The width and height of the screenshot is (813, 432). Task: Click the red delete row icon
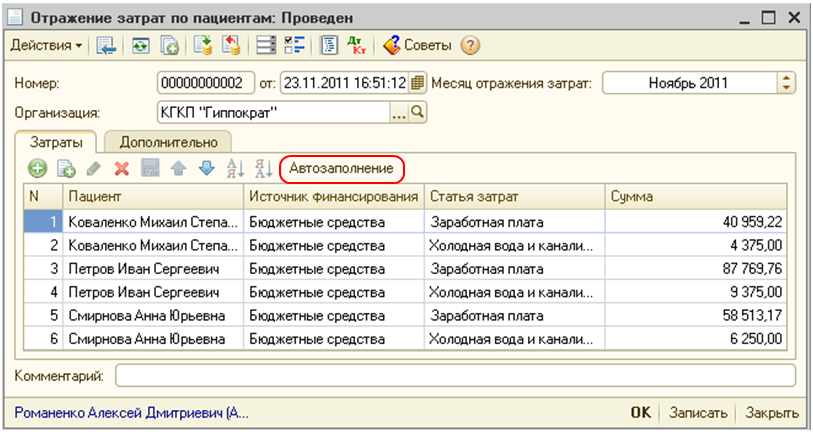(122, 169)
